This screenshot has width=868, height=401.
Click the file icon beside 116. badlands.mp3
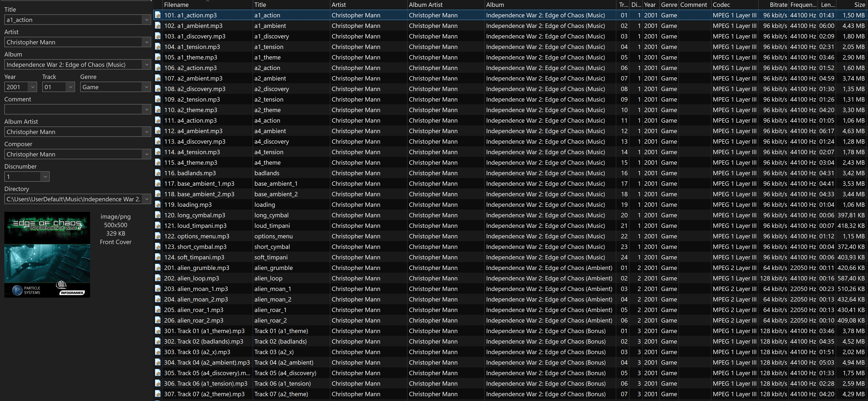(158, 173)
